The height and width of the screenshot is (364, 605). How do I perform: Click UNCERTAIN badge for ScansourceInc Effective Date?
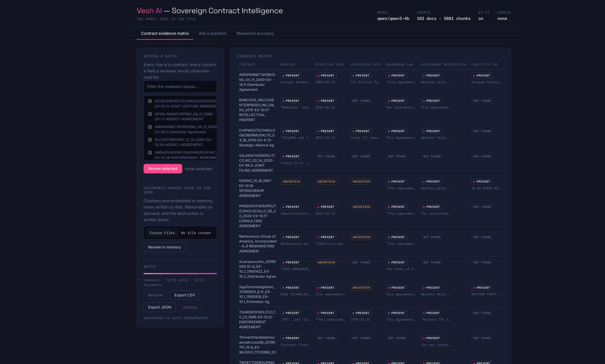[x=326, y=262]
